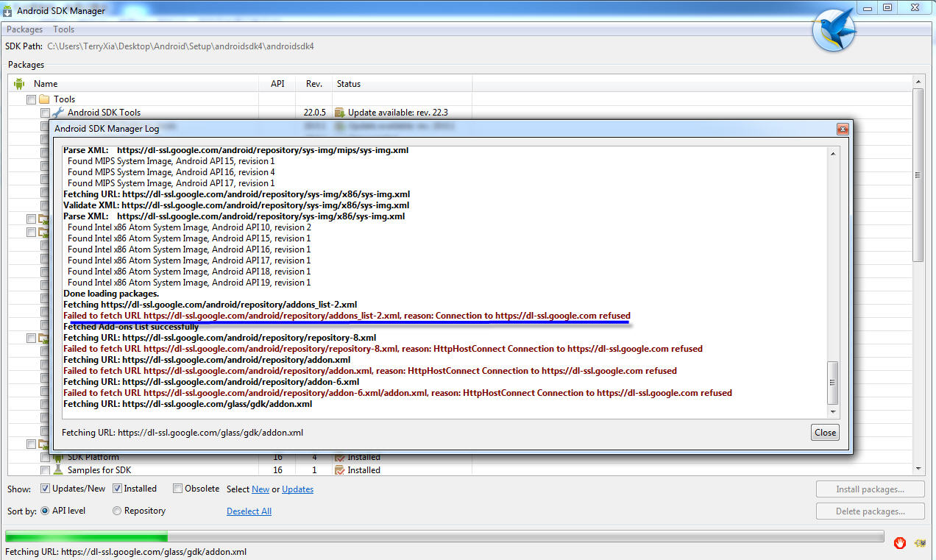Enable the Obsolete show filter
This screenshot has height=560, width=936.
pyautogui.click(x=177, y=489)
